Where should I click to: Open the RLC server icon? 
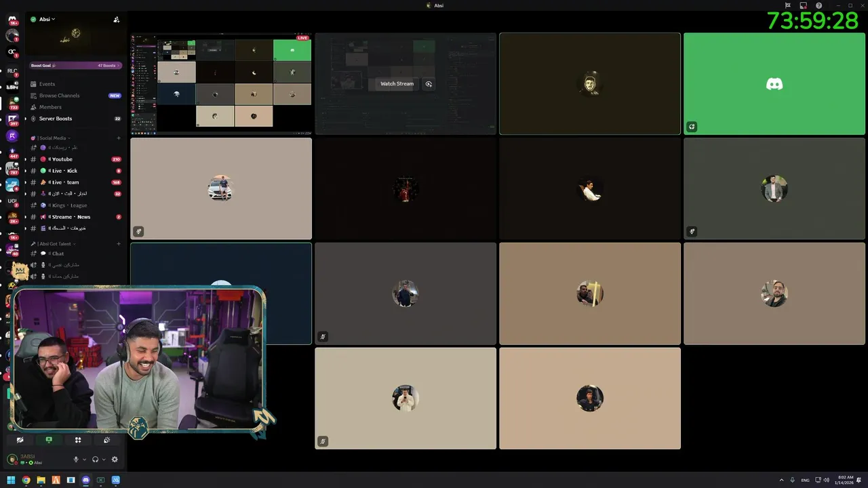[12, 70]
